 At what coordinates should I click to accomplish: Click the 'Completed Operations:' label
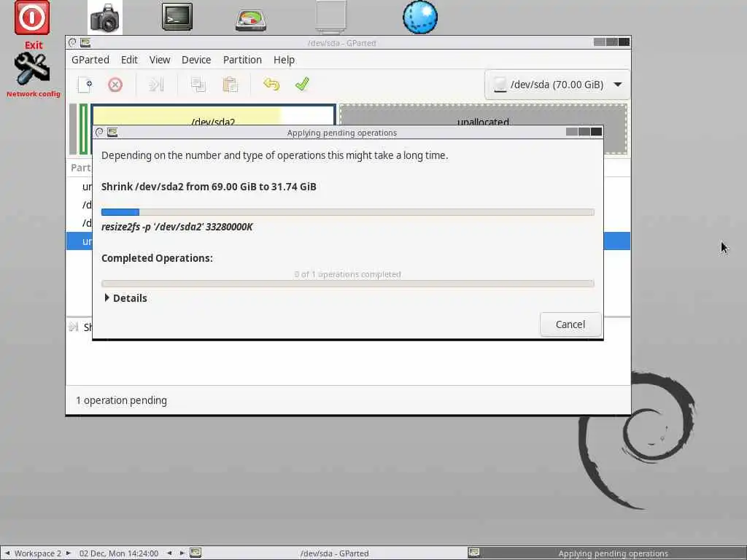(158, 258)
